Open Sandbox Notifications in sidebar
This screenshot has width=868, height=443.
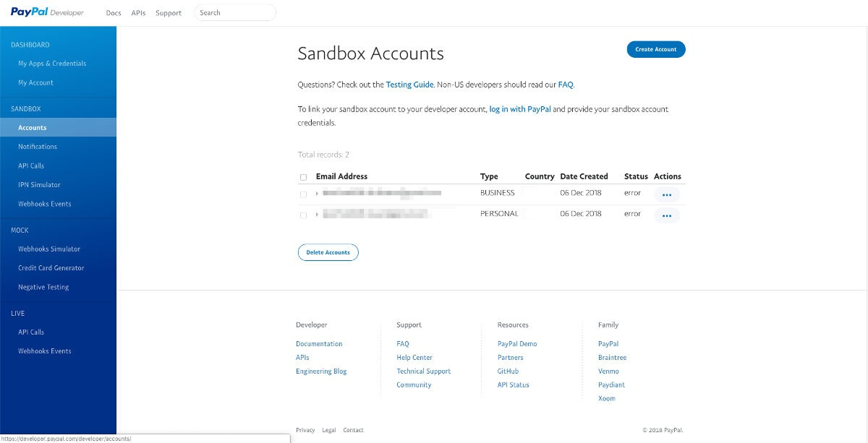click(x=38, y=147)
